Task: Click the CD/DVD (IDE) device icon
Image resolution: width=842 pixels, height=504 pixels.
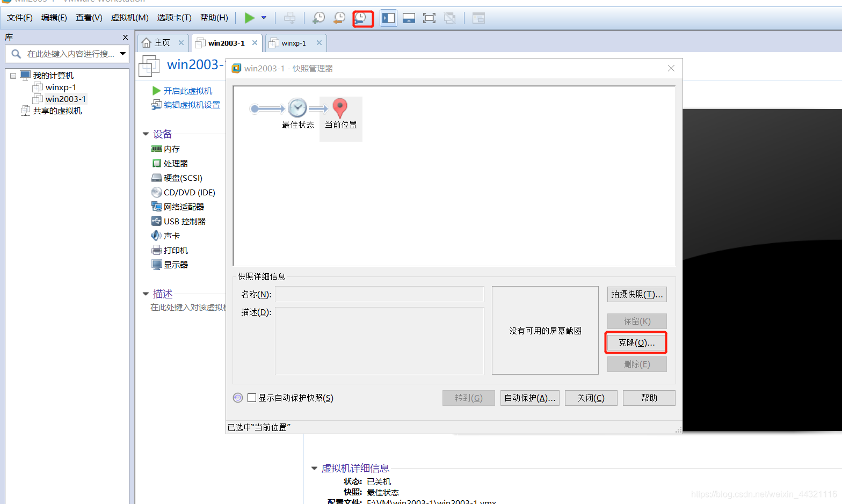Action: click(157, 192)
